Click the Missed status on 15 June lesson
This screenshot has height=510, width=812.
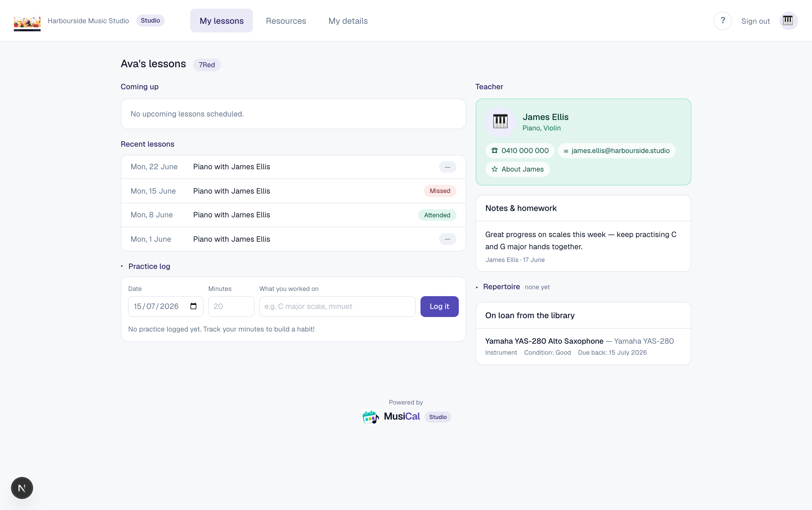click(440, 191)
